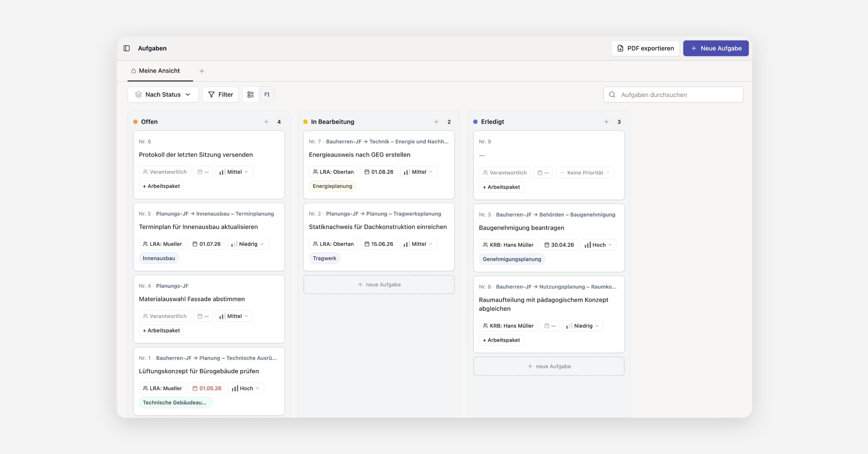Add task to Offen column

coord(266,122)
